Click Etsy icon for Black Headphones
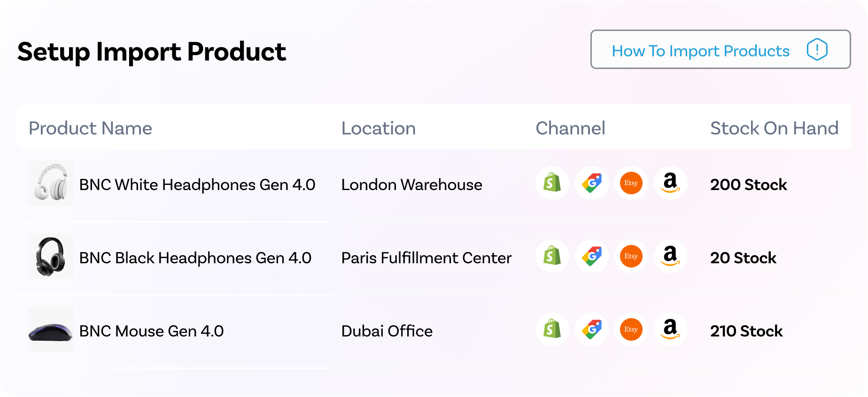Image resolution: width=868 pixels, height=397 pixels. coord(631,256)
